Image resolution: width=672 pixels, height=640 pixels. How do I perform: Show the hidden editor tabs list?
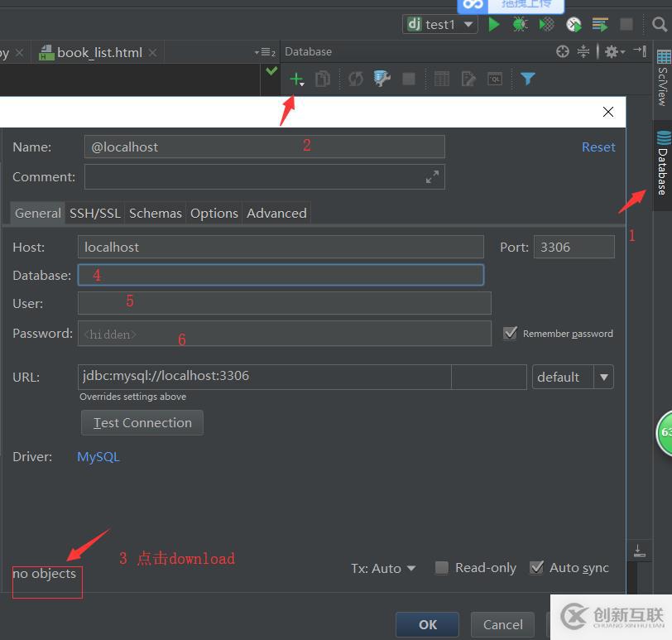(265, 52)
